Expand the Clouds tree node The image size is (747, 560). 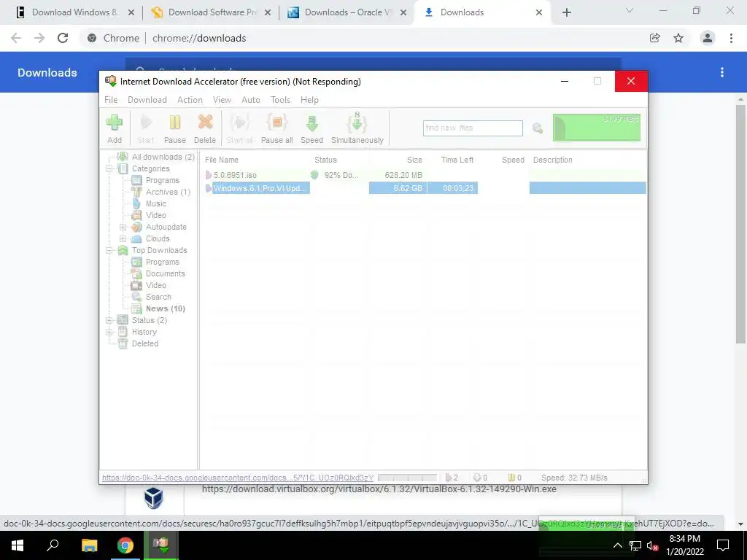coord(123,238)
